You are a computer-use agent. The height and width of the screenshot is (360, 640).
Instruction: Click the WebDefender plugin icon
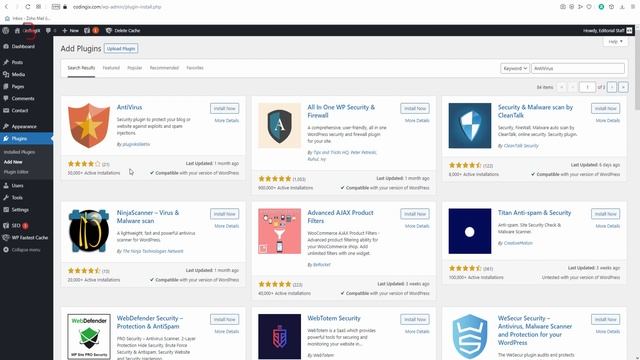(x=89, y=337)
